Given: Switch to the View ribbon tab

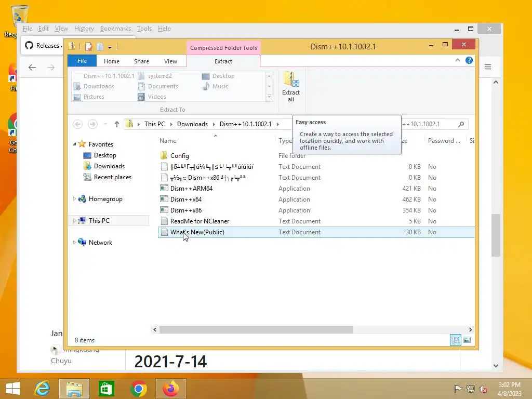Looking at the screenshot, I should [x=170, y=61].
